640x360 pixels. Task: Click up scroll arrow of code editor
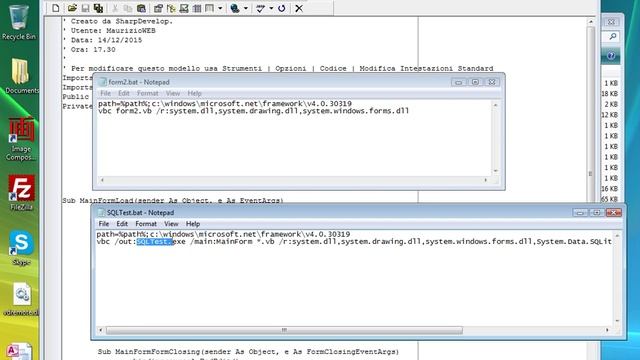tap(591, 21)
